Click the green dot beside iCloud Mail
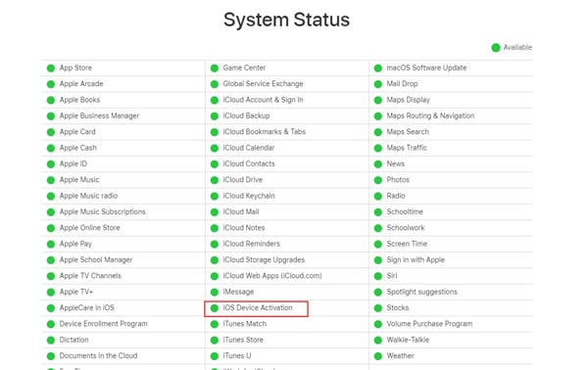 click(215, 212)
